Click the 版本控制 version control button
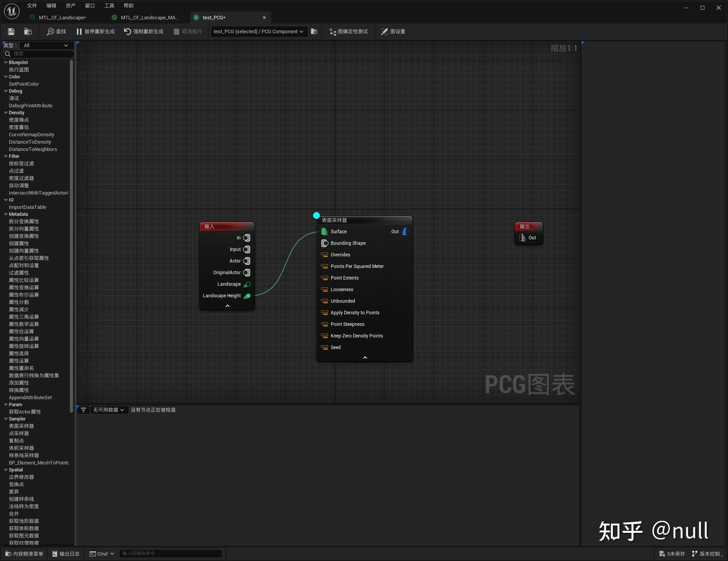 click(x=709, y=553)
